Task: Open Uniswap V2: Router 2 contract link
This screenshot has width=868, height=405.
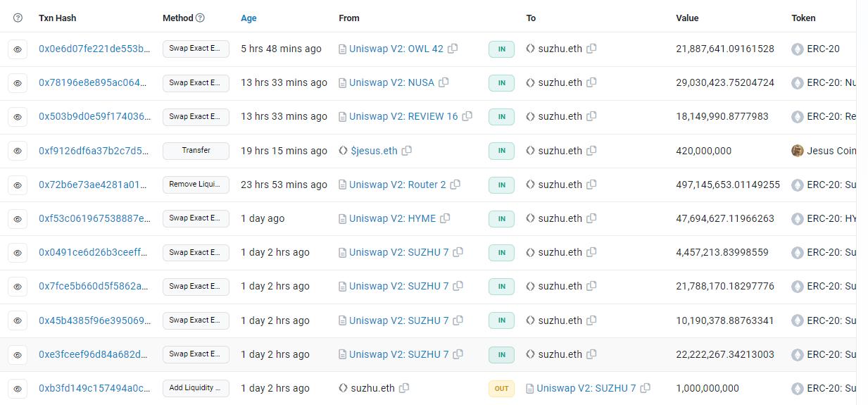Action: 398,185
